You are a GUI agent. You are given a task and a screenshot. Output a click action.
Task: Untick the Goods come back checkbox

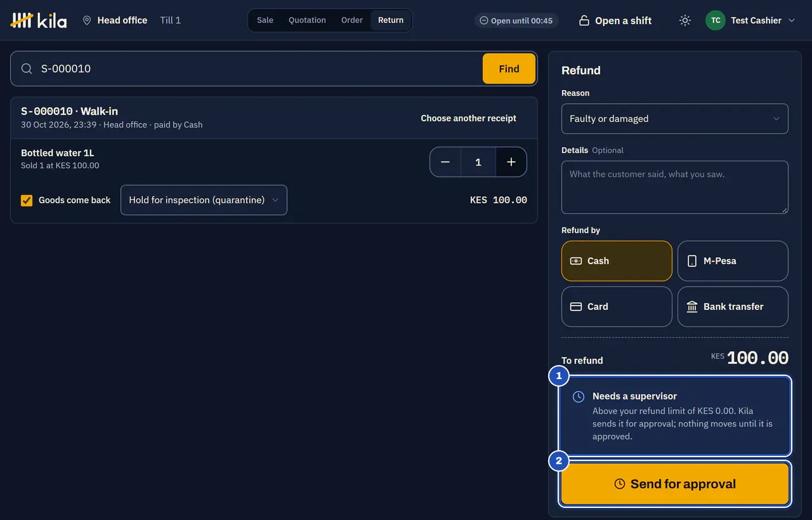point(27,200)
